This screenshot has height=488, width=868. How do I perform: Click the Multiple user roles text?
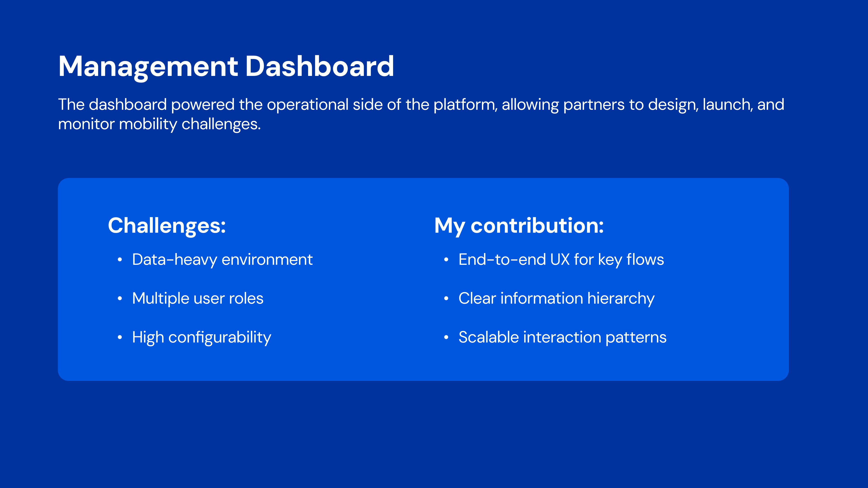pos(198,298)
